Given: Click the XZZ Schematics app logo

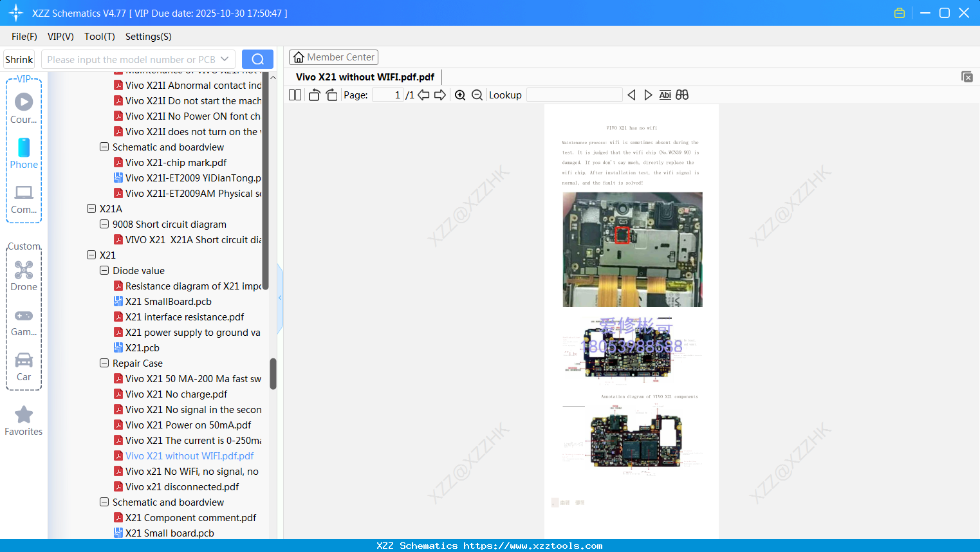Looking at the screenshot, I should coord(15,13).
